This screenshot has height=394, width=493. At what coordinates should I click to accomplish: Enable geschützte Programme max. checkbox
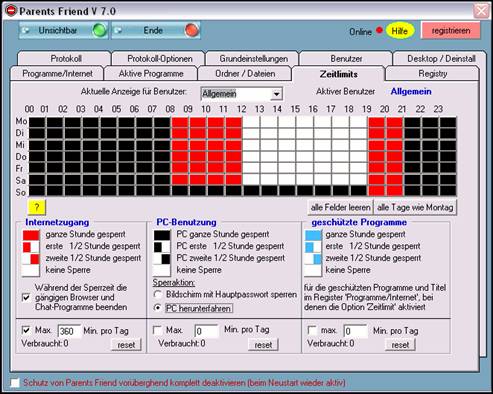[x=312, y=330]
